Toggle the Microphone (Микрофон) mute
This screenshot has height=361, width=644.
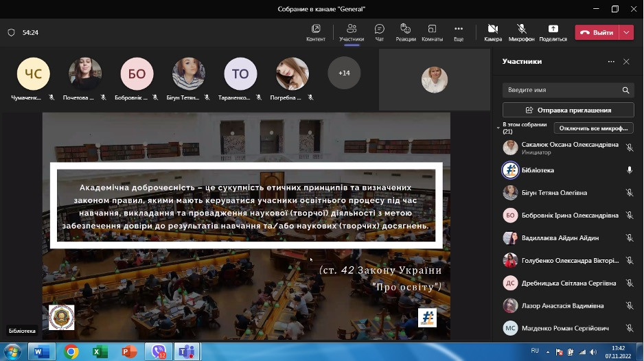point(521,32)
